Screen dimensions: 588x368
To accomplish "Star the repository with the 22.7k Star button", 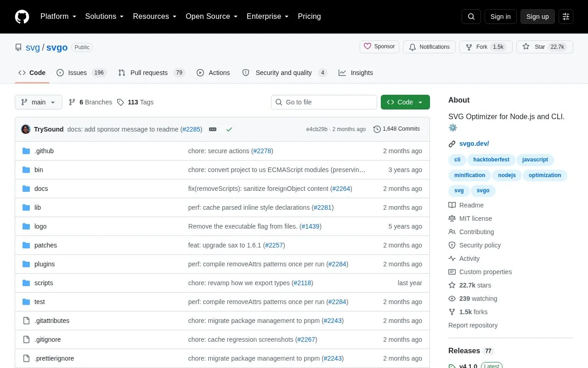I will pyautogui.click(x=545, y=47).
